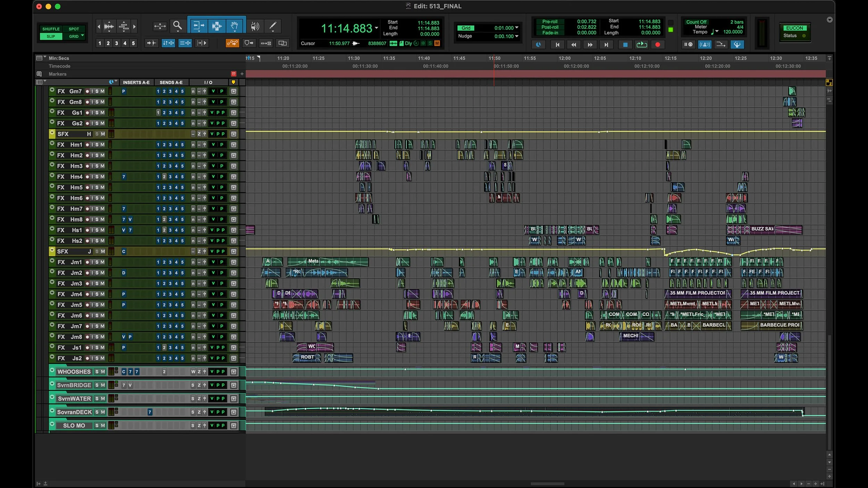Click the zoom toggle crosshair-arrows icon
Image resolution: width=868 pixels, height=488 pixels.
pyautogui.click(x=160, y=26)
